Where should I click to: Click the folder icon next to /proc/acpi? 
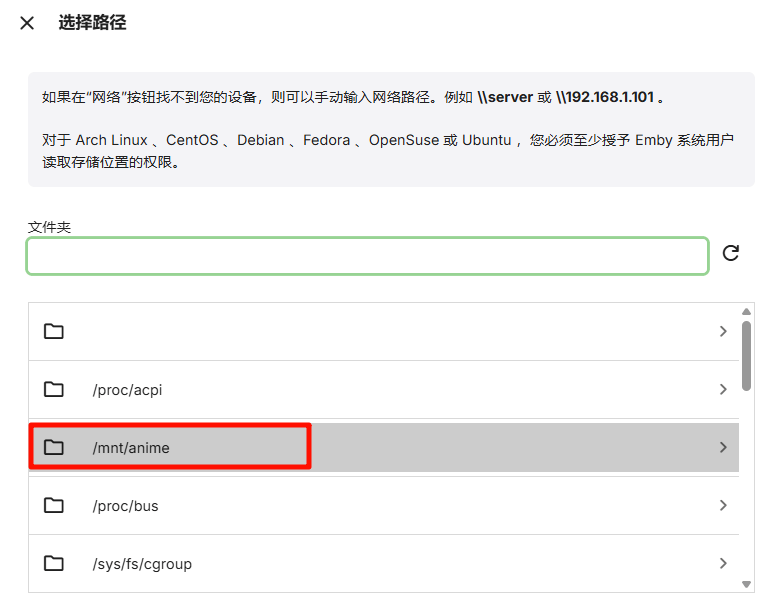click(x=54, y=389)
